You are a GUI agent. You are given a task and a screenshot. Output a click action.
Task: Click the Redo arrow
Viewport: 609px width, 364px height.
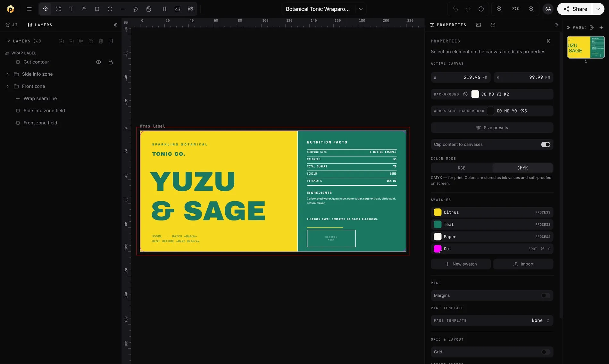click(x=468, y=9)
